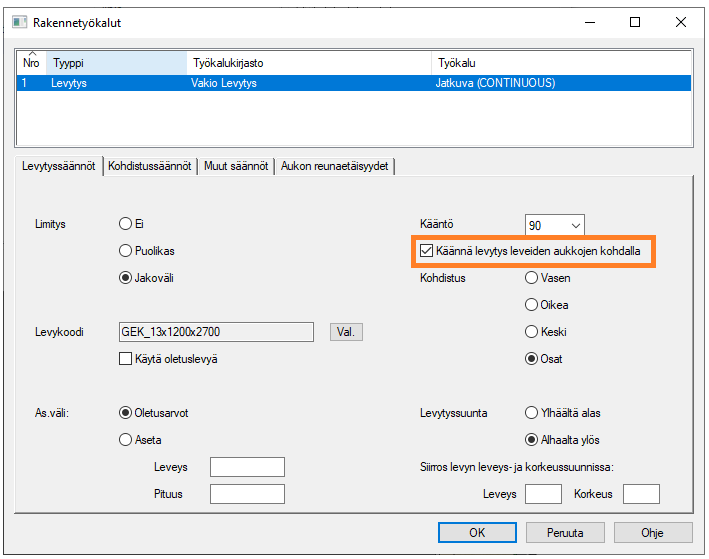Open the Muut säännöt tab

coord(236,167)
